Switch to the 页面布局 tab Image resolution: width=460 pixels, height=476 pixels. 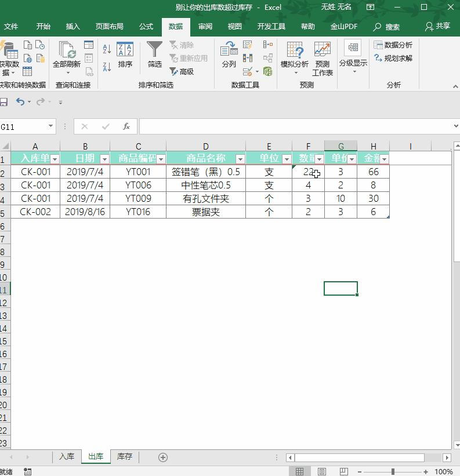[110, 27]
